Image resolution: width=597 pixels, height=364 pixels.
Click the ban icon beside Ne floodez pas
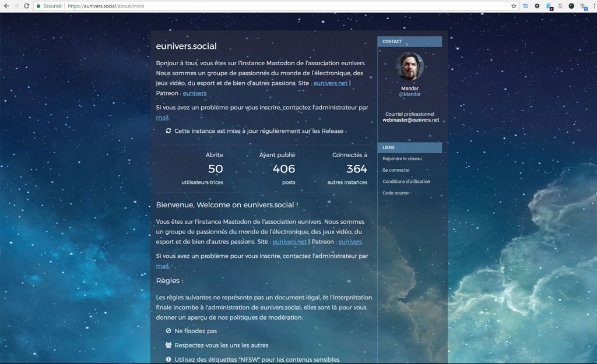click(168, 331)
